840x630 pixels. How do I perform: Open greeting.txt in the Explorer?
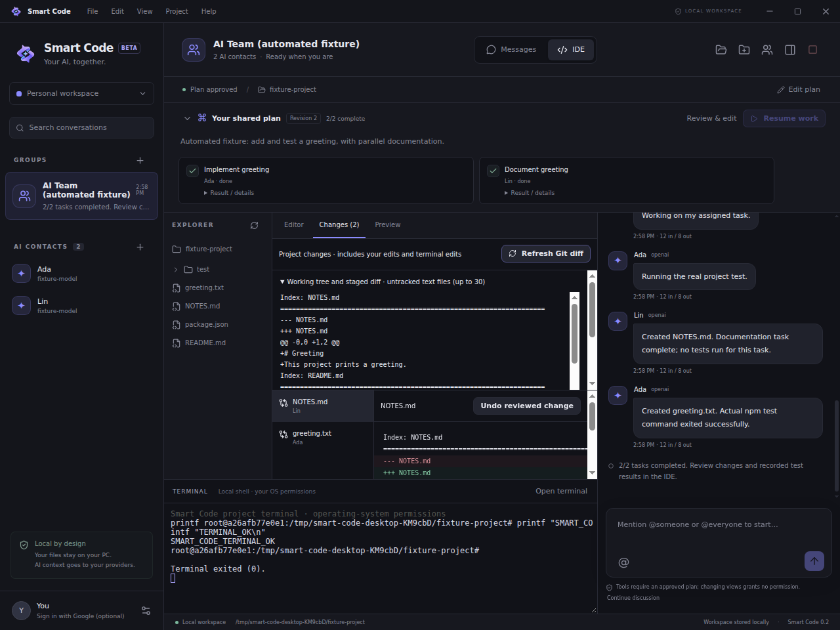click(204, 288)
